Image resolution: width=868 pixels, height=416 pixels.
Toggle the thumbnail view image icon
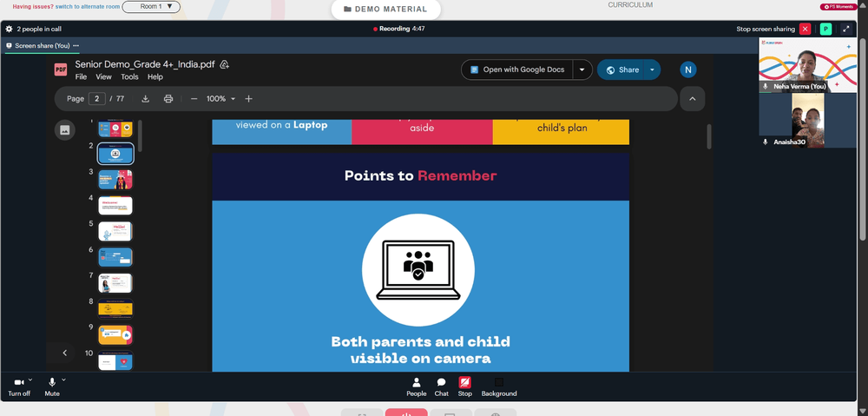click(x=65, y=130)
